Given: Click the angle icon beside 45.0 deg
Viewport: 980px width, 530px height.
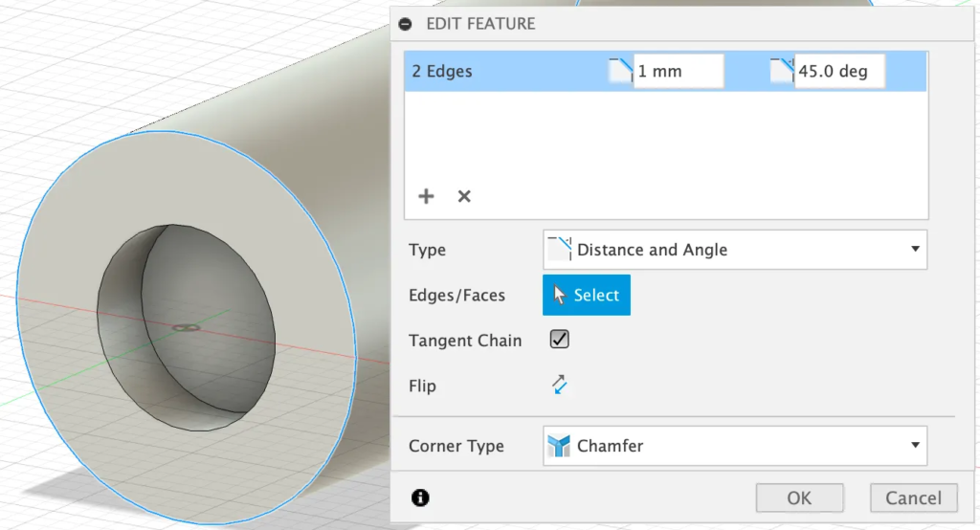Looking at the screenshot, I should coord(781,71).
